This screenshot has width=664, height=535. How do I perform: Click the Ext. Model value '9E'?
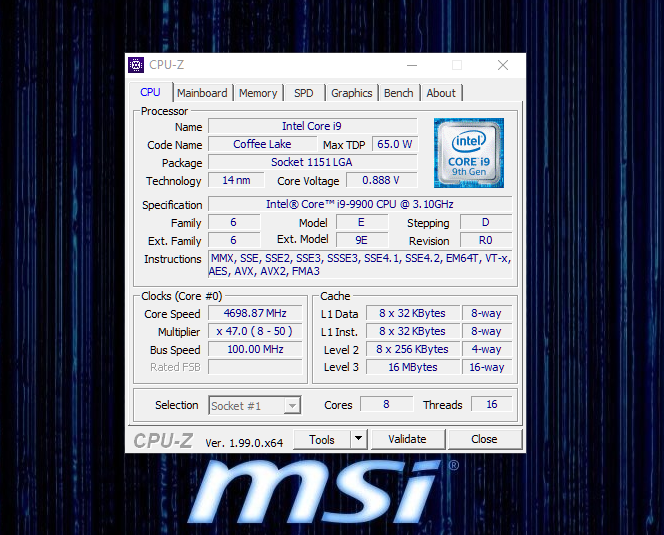[362, 240]
